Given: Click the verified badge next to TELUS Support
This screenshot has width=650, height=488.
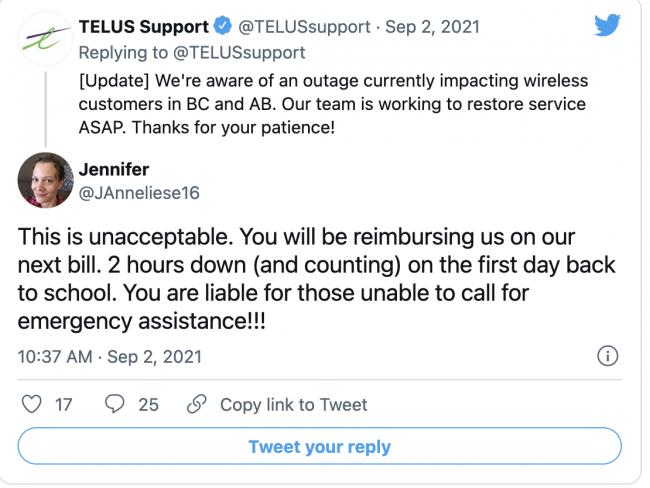Looking at the screenshot, I should click(x=223, y=27).
